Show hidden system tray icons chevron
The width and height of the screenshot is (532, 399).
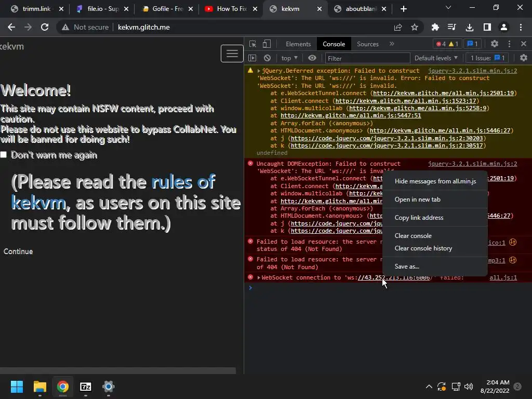(429, 387)
